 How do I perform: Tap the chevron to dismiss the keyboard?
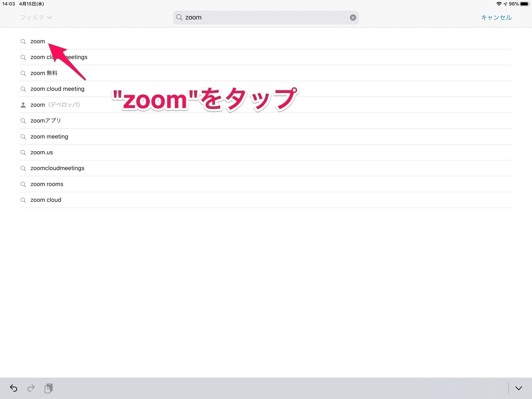[519, 388]
